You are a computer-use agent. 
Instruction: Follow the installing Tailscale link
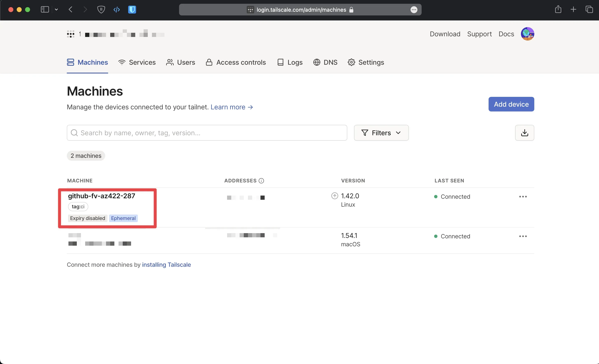click(166, 265)
